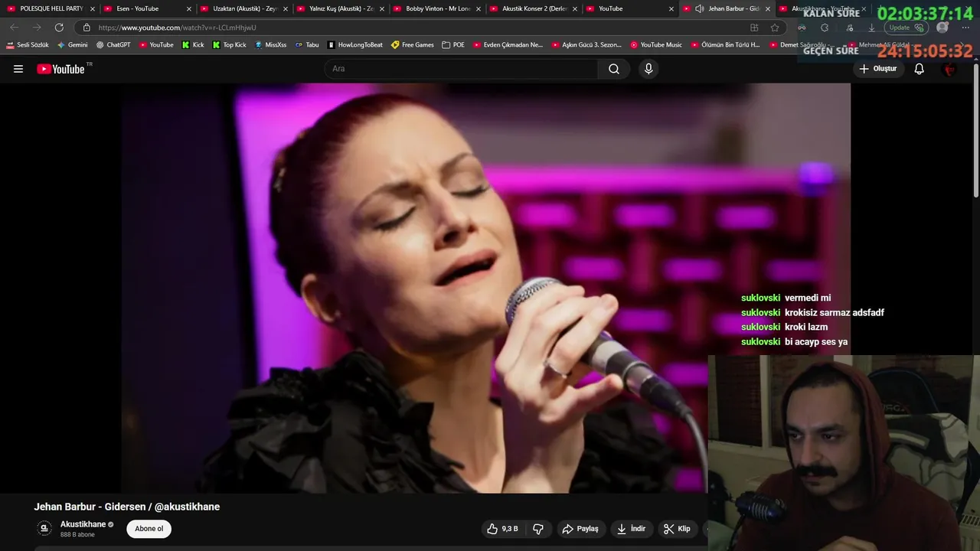Switch to POLESQUE HELL PARTY tab
980x551 pixels.
[x=51, y=8]
